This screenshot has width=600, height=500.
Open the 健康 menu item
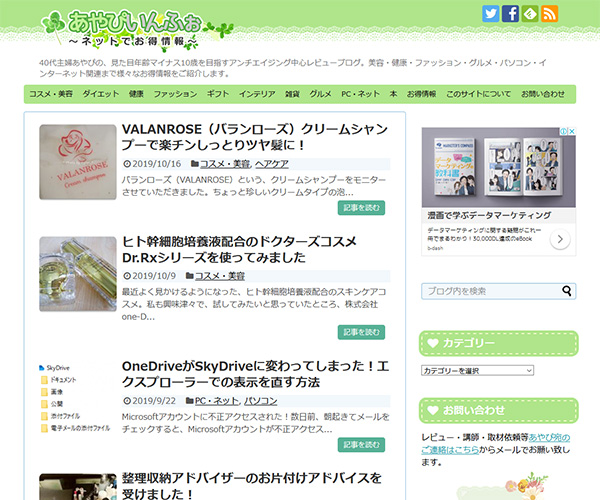pyautogui.click(x=136, y=94)
